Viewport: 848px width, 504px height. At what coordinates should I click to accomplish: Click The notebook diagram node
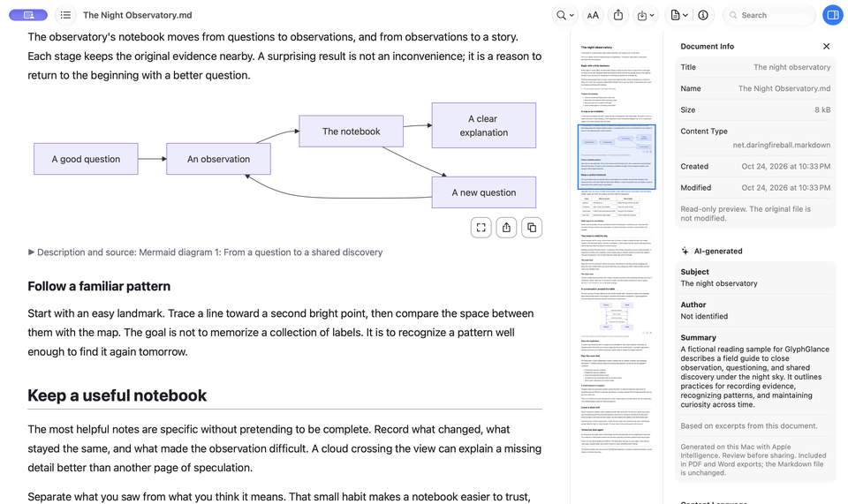[351, 132]
